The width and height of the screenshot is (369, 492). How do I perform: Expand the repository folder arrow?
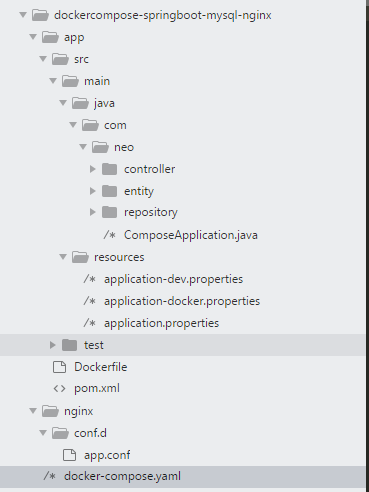[93, 212]
